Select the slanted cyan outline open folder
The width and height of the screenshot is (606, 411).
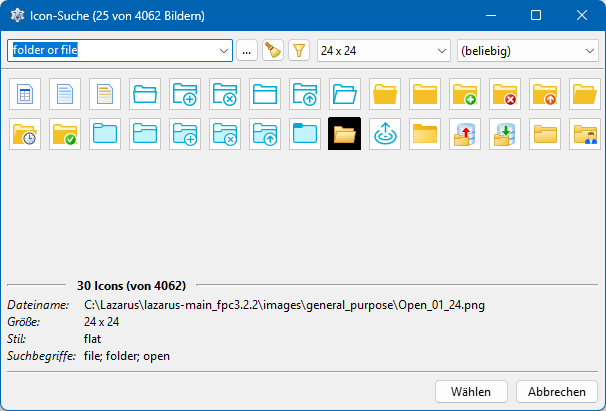(x=345, y=94)
